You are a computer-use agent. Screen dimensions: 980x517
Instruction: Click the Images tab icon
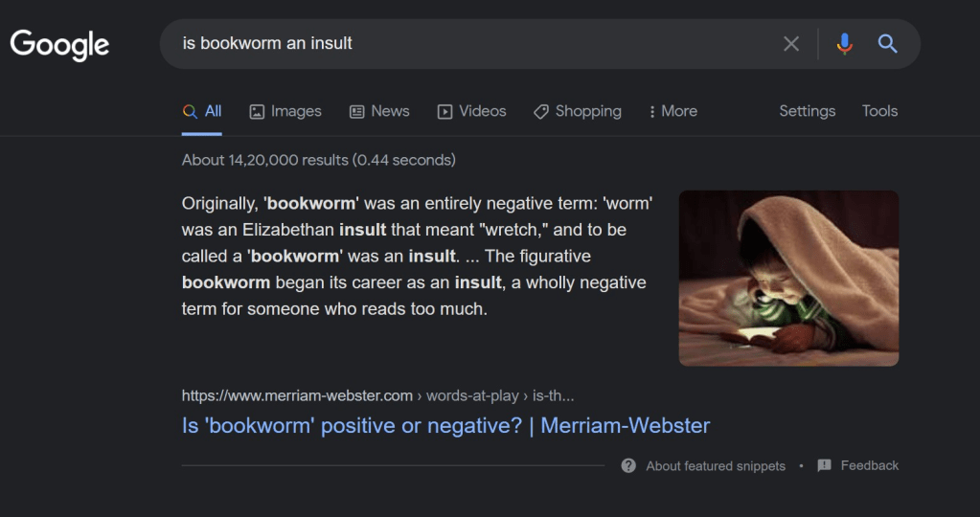[x=257, y=112]
